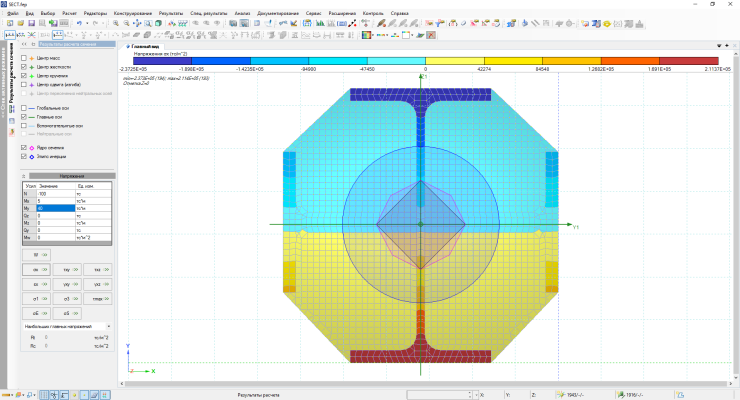Open the dropdown arrow next to Undo
This screenshot has width=740, height=400.
point(87,22)
